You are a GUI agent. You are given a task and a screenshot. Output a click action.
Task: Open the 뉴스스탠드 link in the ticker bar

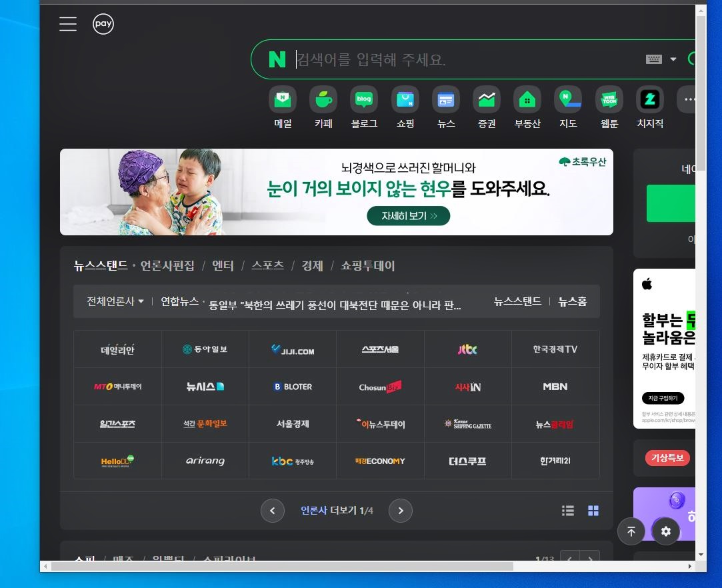click(x=517, y=301)
